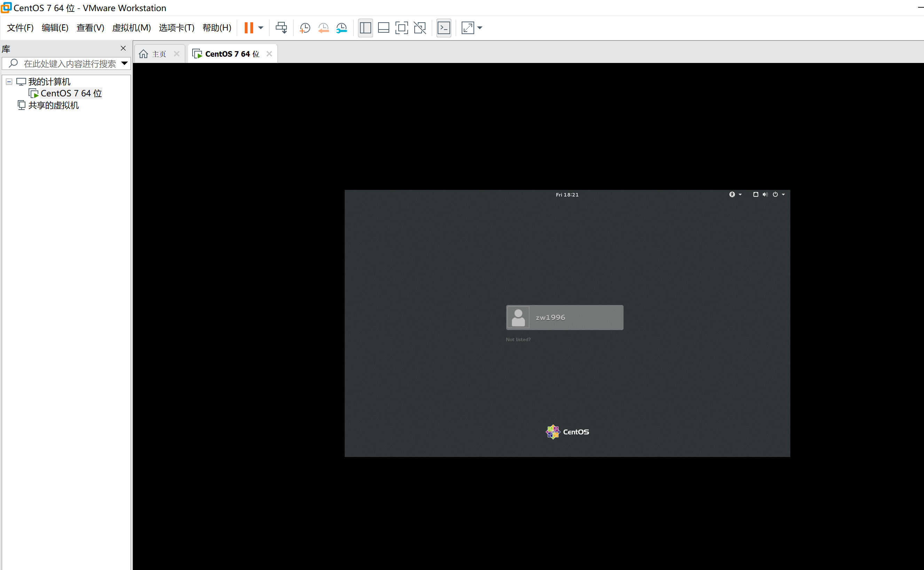Mute the guest volume from the top bar

pyautogui.click(x=765, y=194)
